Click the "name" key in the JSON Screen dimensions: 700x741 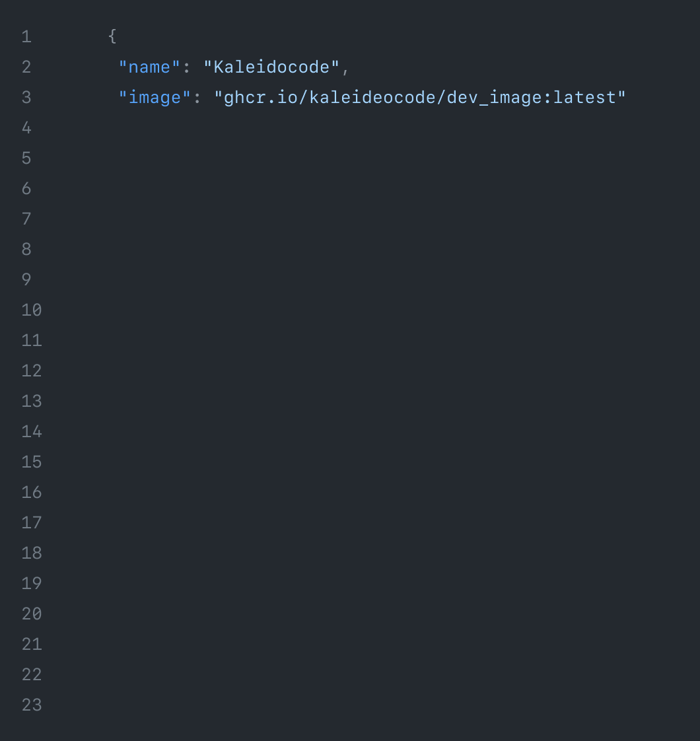point(149,67)
